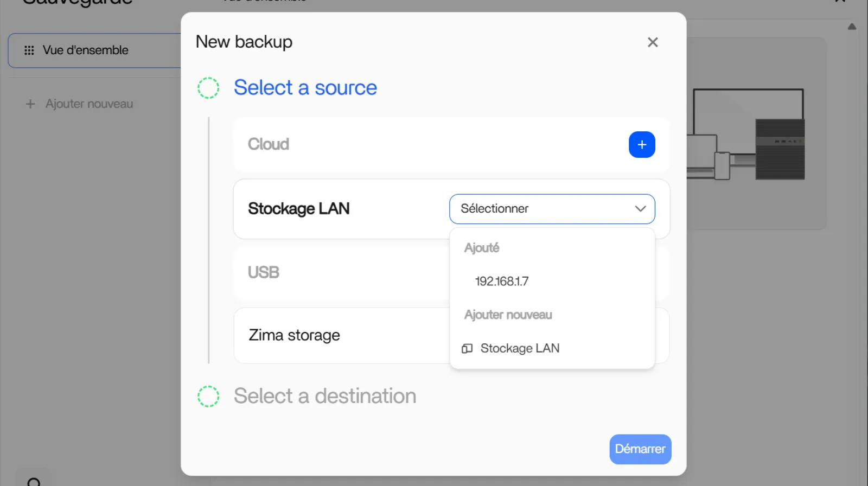This screenshot has height=486, width=868.
Task: Collapse the dropdown using its chevron arrow
Action: pyautogui.click(x=640, y=209)
